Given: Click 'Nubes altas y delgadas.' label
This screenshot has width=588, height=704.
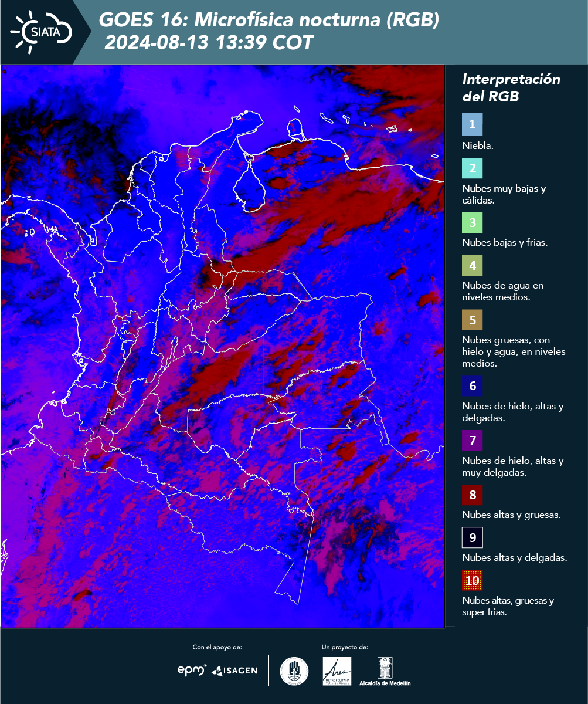Looking at the screenshot, I should pyautogui.click(x=514, y=558).
